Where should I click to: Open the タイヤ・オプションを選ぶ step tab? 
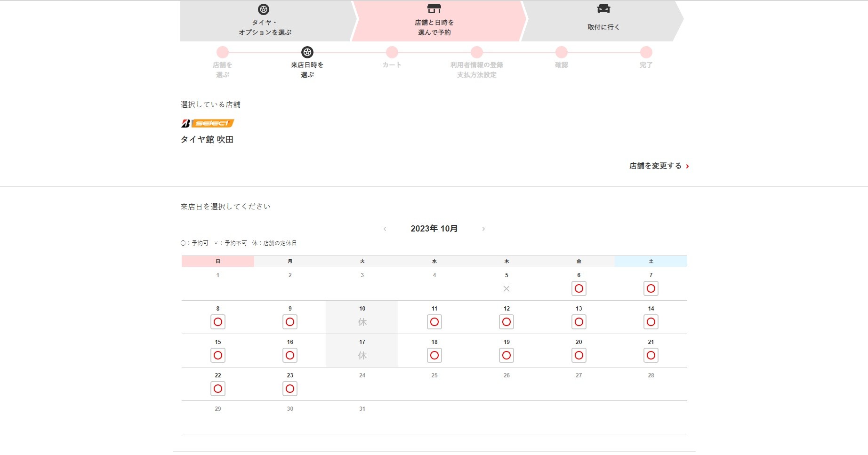point(265,27)
